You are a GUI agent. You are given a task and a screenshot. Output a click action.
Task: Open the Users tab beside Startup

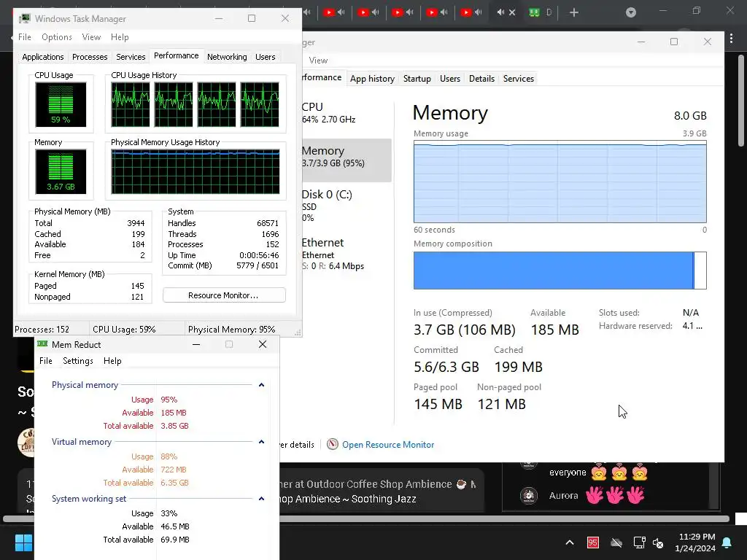449,79
